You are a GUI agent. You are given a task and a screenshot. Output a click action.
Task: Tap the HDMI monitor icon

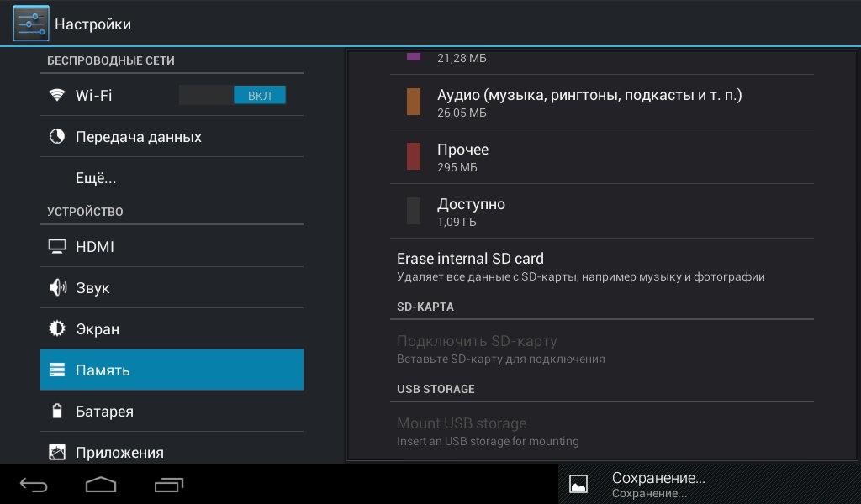pyautogui.click(x=57, y=247)
